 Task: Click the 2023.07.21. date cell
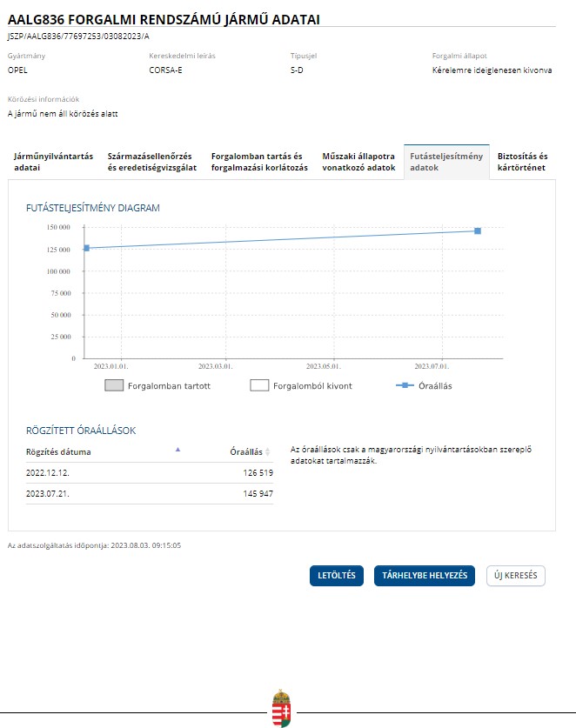[47, 493]
